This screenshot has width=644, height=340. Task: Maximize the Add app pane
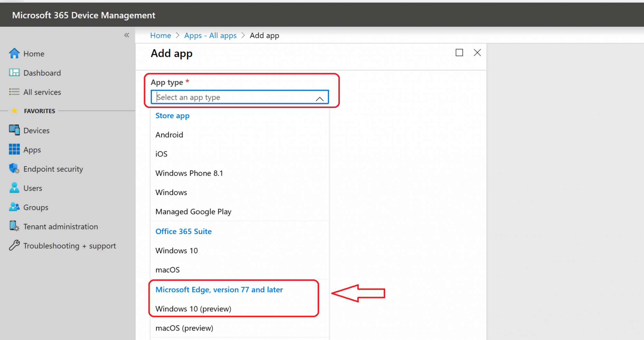point(459,52)
